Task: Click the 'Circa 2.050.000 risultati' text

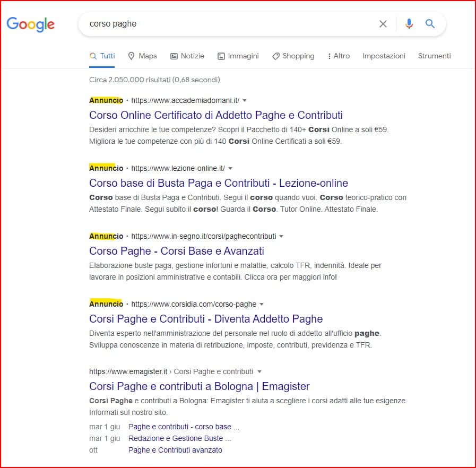Action: [x=154, y=80]
